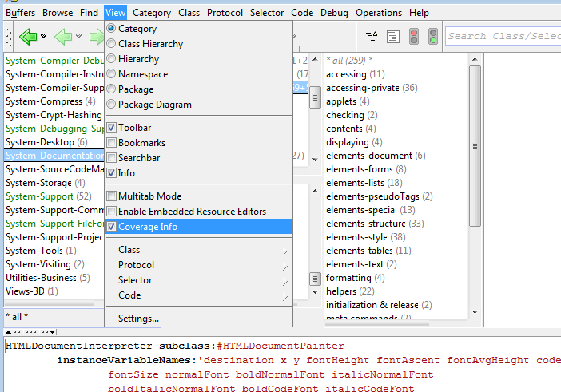Expand the Code submenu in View menu
The image size is (561, 392).
198,295
